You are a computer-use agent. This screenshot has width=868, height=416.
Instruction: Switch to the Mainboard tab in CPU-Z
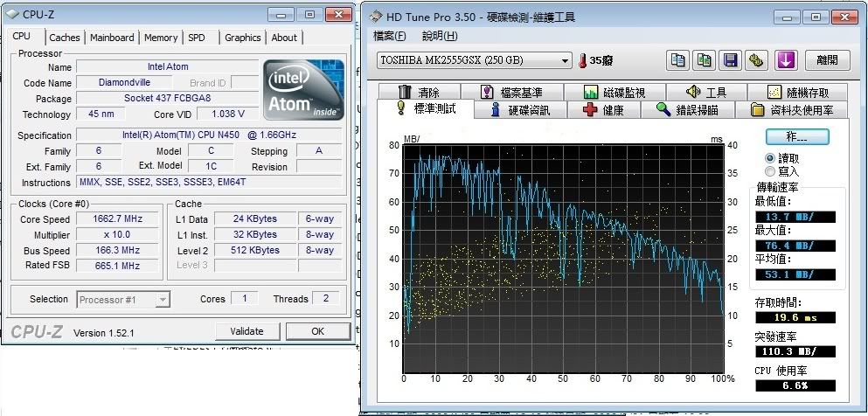[x=112, y=38]
